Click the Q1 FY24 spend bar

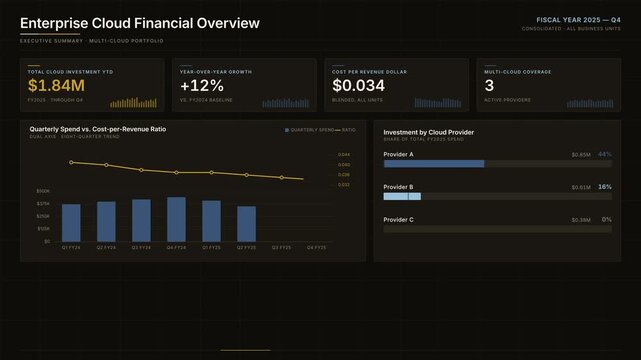tap(71, 223)
